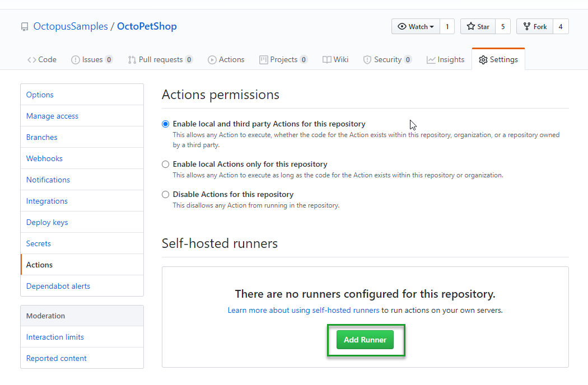The width and height of the screenshot is (588, 385).
Task: Open the Wiki tab
Action: point(335,59)
